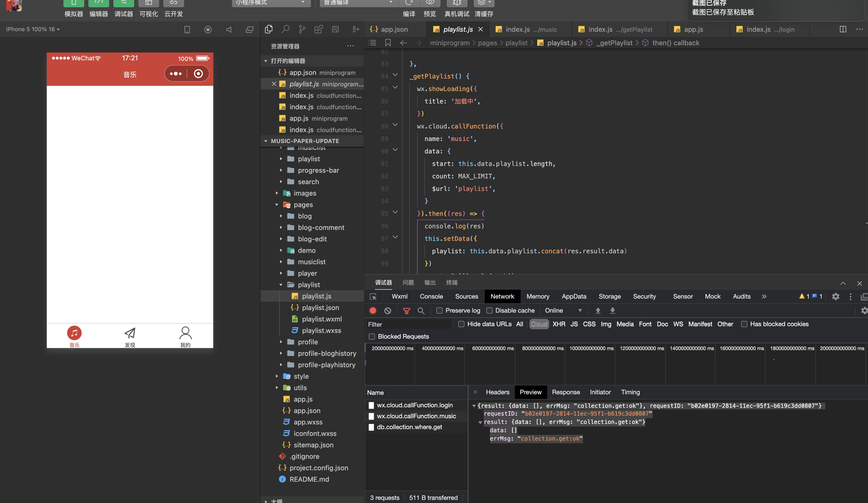Collapse the pages folder
The image size is (868, 503).
277,205
